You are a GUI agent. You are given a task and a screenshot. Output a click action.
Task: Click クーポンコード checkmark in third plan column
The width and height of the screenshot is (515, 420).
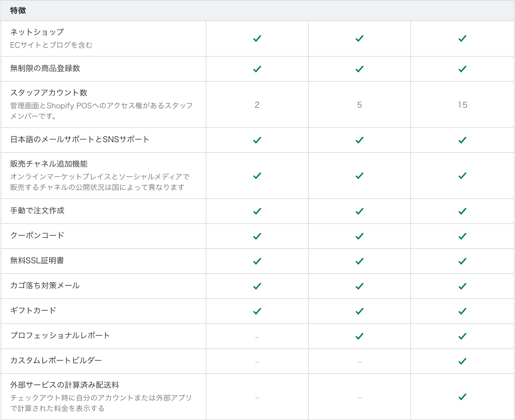pyautogui.click(x=463, y=236)
